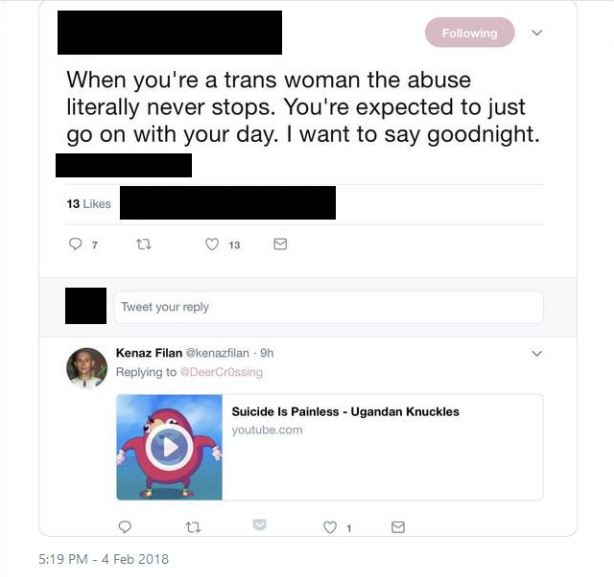This screenshot has height=577, width=614.
Task: Open the @DeerCr0ssing mention link
Action: point(221,372)
